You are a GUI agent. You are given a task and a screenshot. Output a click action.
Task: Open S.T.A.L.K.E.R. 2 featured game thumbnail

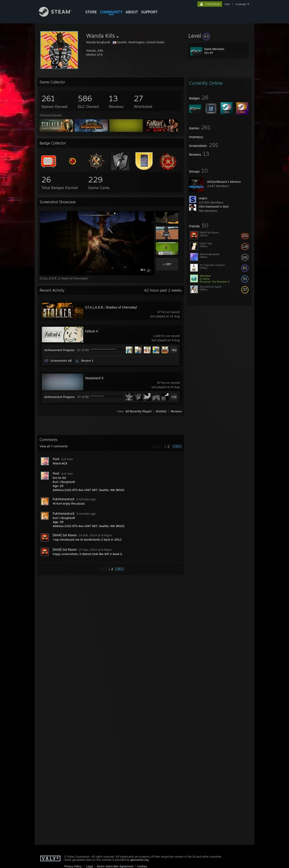pyautogui.click(x=56, y=125)
